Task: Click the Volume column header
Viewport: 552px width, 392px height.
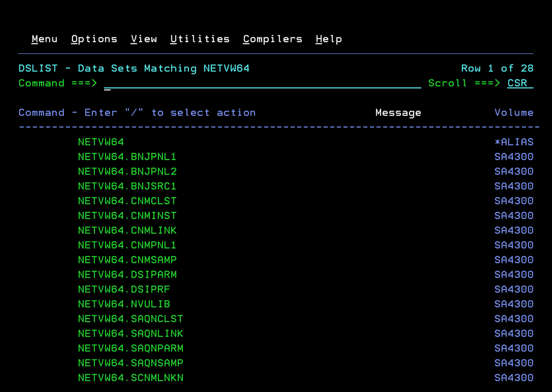Action: (x=514, y=113)
